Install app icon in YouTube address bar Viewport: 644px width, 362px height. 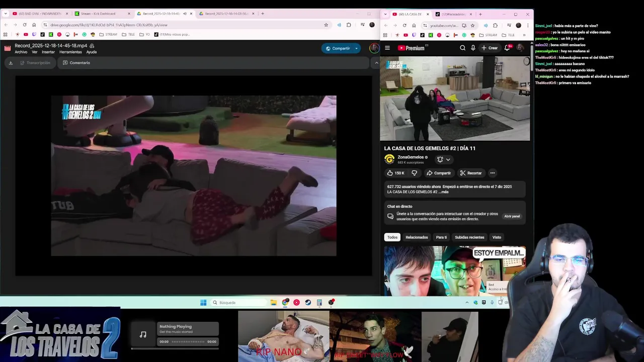(x=464, y=25)
